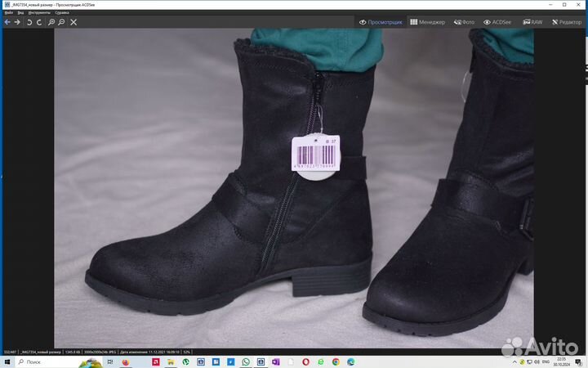Launch Opera browser from the taskbar
This screenshot has width=588, height=368.
coord(305,362)
